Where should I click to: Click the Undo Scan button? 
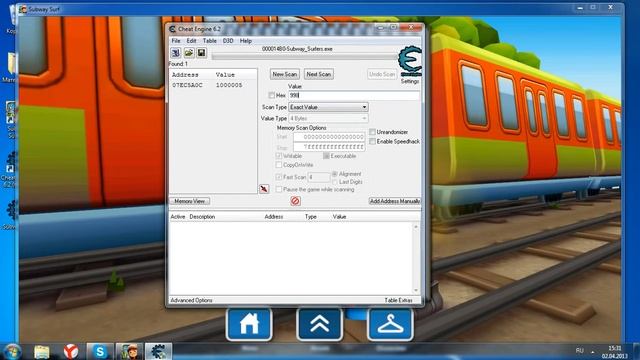382,74
